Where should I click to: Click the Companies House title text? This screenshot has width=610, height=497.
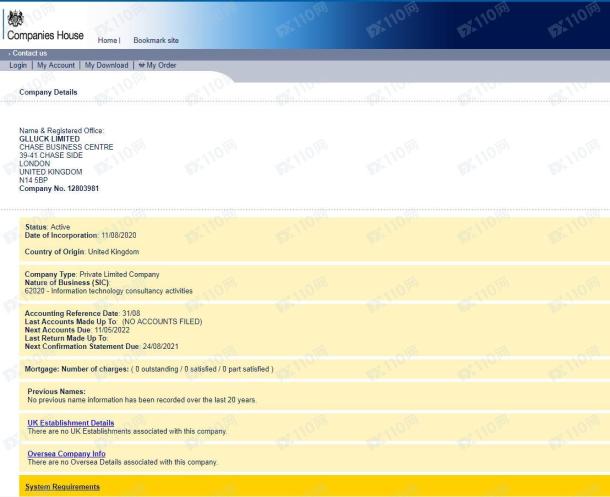(46, 35)
